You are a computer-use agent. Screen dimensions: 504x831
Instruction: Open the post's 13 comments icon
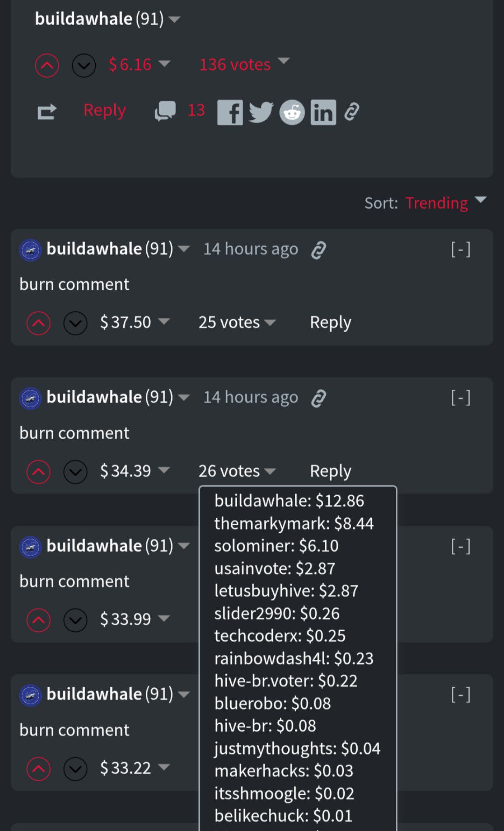(165, 111)
